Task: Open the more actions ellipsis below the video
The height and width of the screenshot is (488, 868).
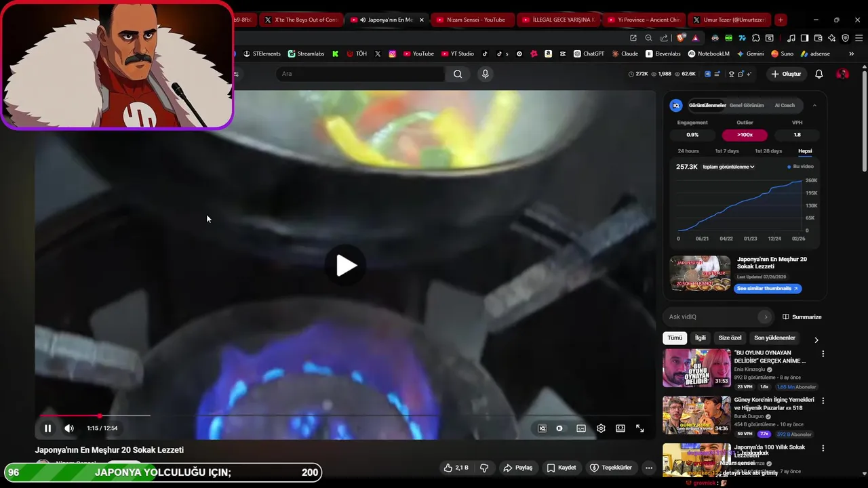Action: [649, 468]
